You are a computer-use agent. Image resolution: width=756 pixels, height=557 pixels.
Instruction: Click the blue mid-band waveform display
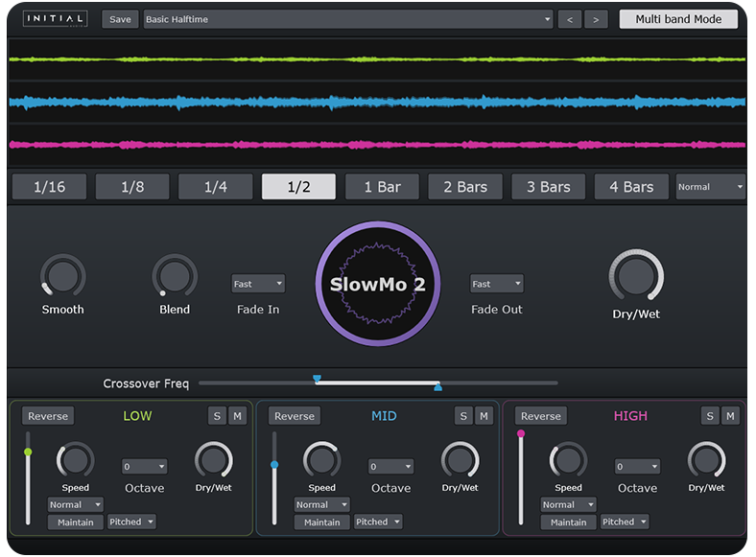pos(377,102)
